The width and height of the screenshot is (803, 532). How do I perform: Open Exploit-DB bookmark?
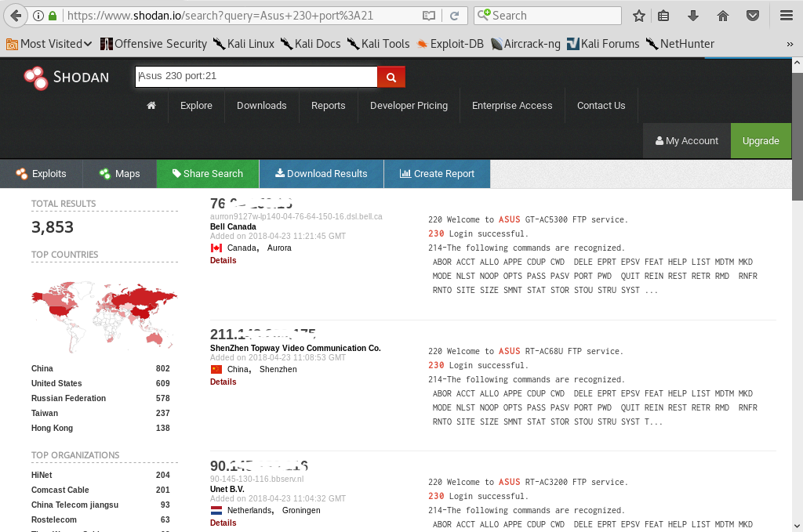[450, 44]
